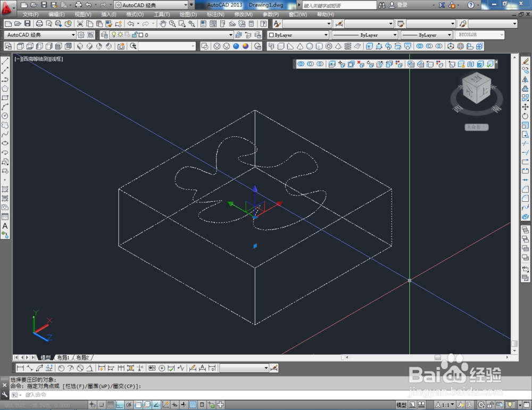Screen dimensions: 532x410
Task: Select the Polygon draw tool
Action: [x=5, y=89]
